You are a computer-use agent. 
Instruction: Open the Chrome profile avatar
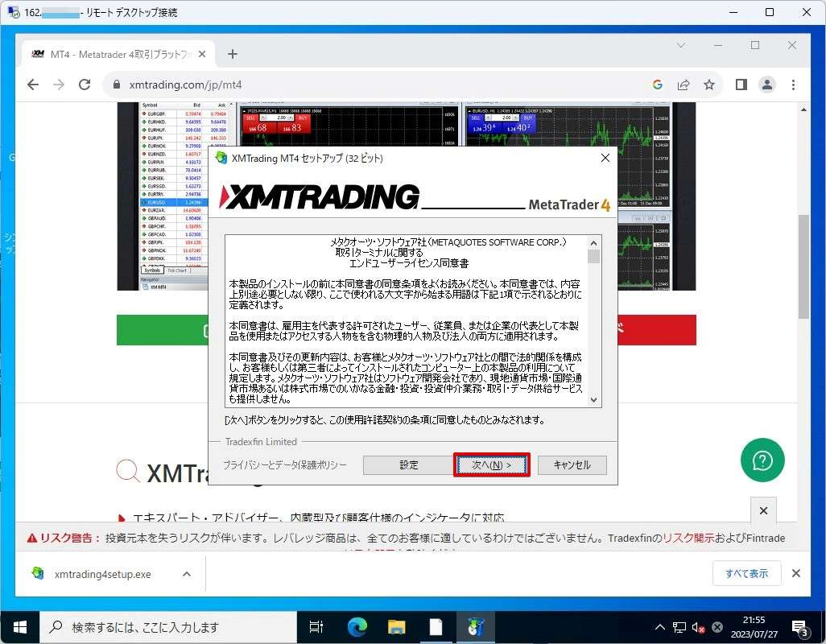767,85
